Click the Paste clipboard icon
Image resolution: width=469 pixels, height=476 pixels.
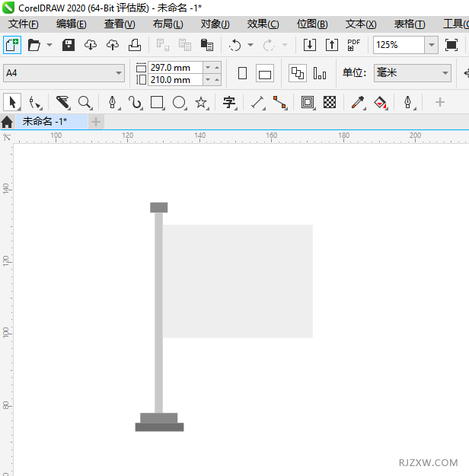207,45
